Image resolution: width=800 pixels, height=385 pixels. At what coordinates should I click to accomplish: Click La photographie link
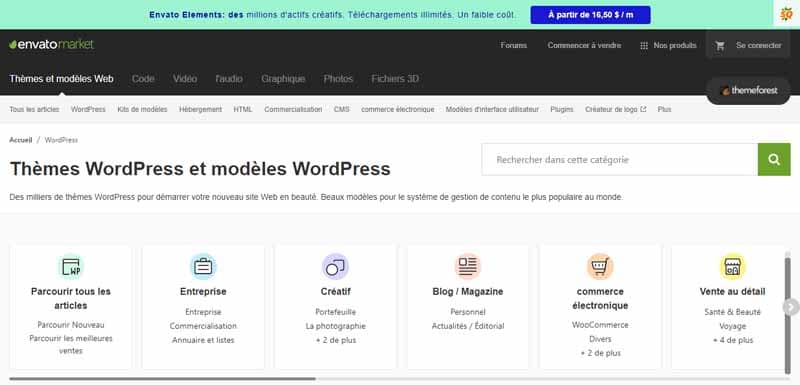335,326
